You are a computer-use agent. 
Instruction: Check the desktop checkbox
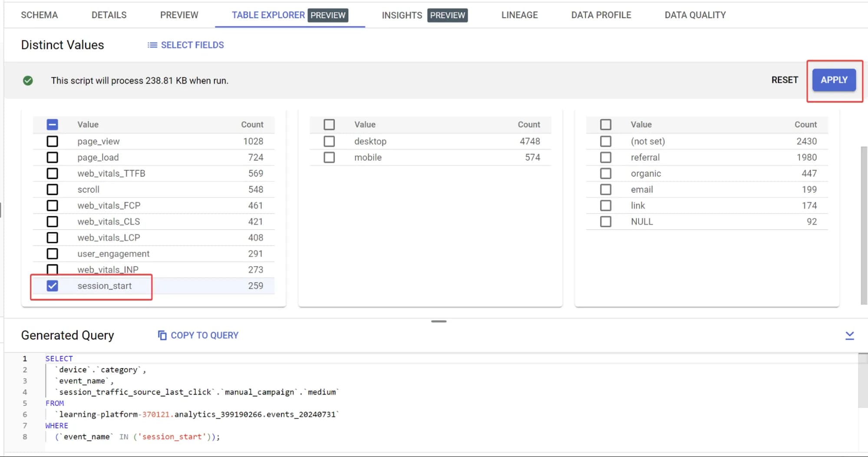[329, 141]
